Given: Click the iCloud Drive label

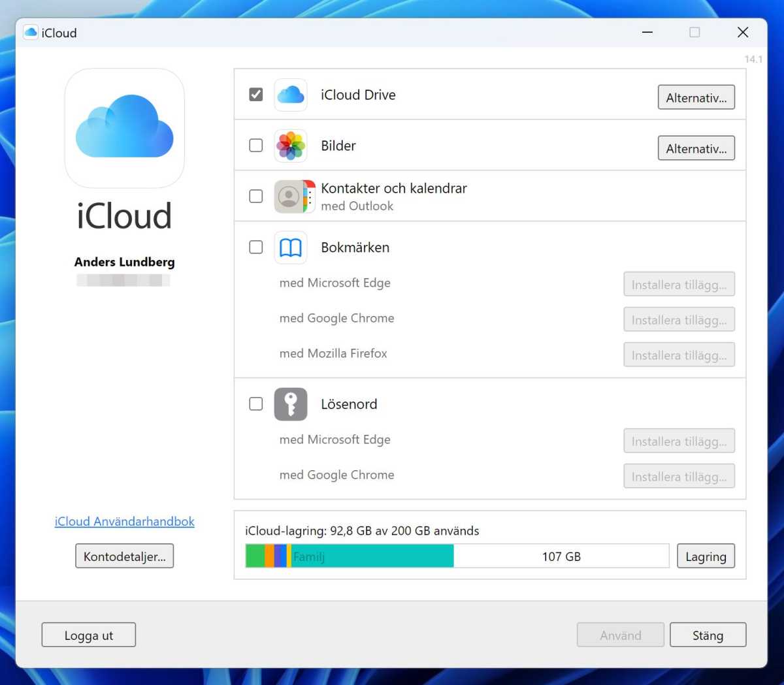Looking at the screenshot, I should click(x=358, y=95).
